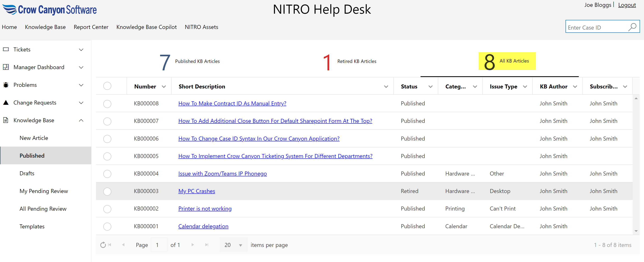Click the Crow Canyon Software logo
Image resolution: width=644 pixels, height=262 pixels.
coord(49,9)
